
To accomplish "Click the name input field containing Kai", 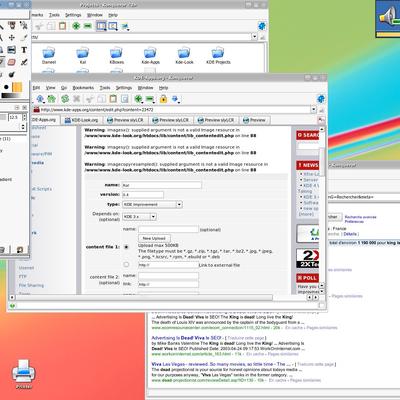I will 162,185.
